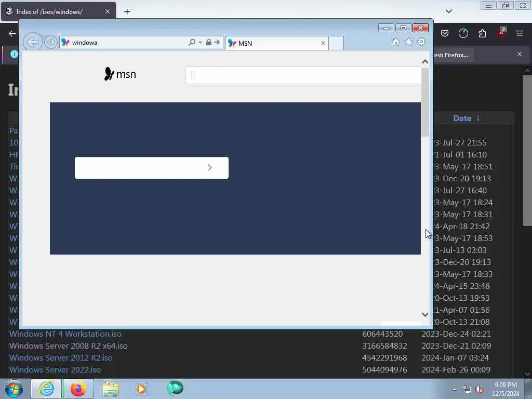Select the Firefox 'Index of /isos/windows/' tab

pyautogui.click(x=58, y=11)
